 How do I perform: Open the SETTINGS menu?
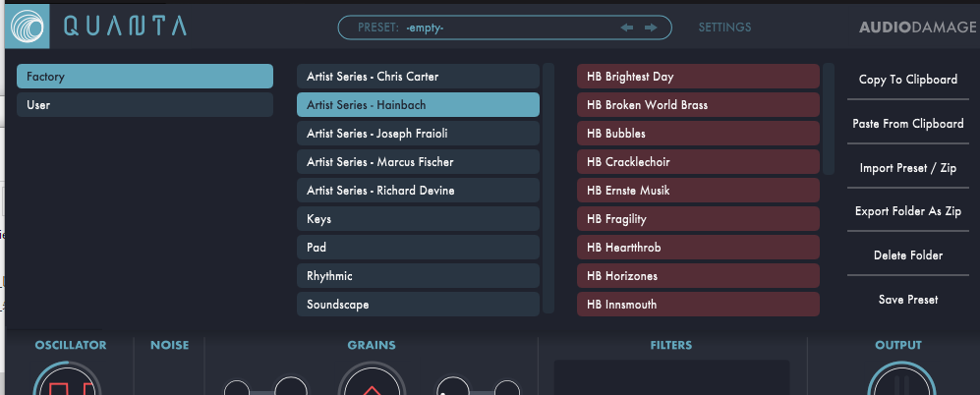click(724, 28)
